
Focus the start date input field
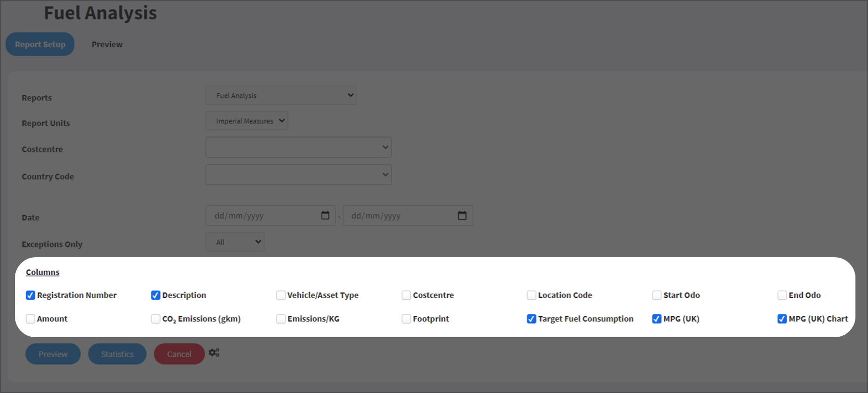point(271,216)
